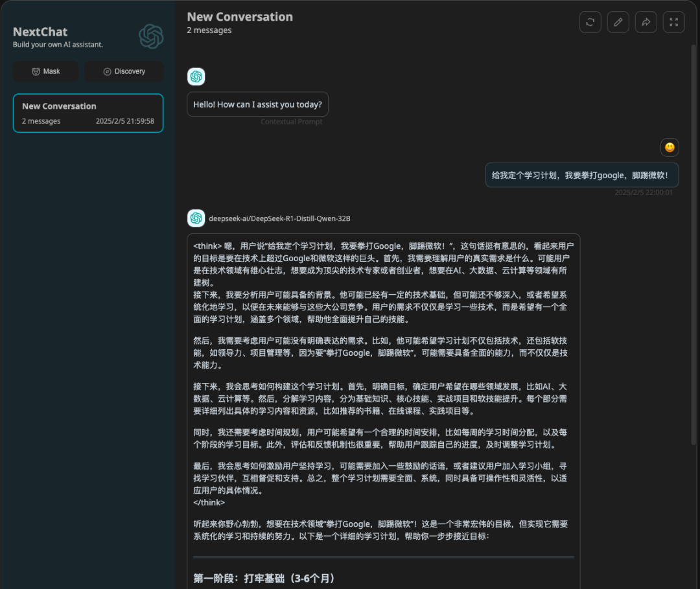Click the user message about google
The image size is (700, 589).
click(x=582, y=176)
